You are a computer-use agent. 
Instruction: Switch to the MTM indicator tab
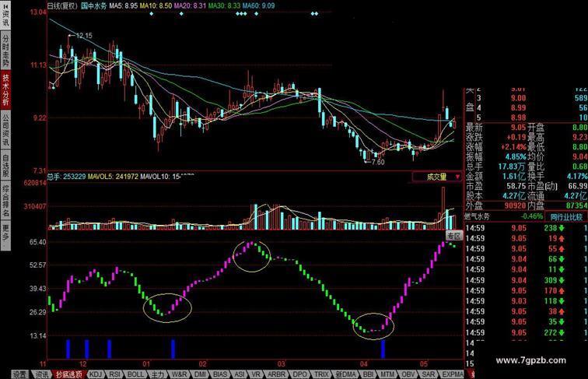(387, 374)
